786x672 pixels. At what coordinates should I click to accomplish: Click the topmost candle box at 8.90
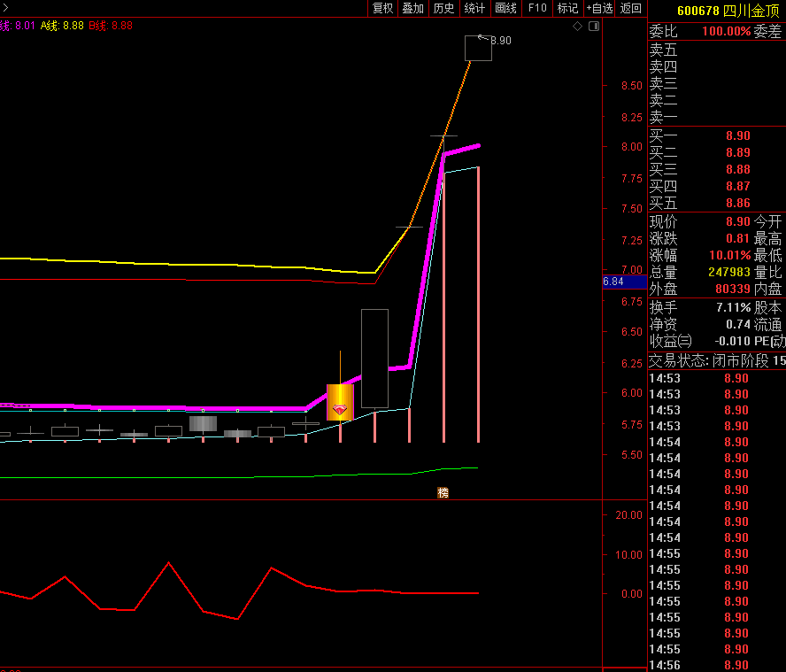point(478,48)
